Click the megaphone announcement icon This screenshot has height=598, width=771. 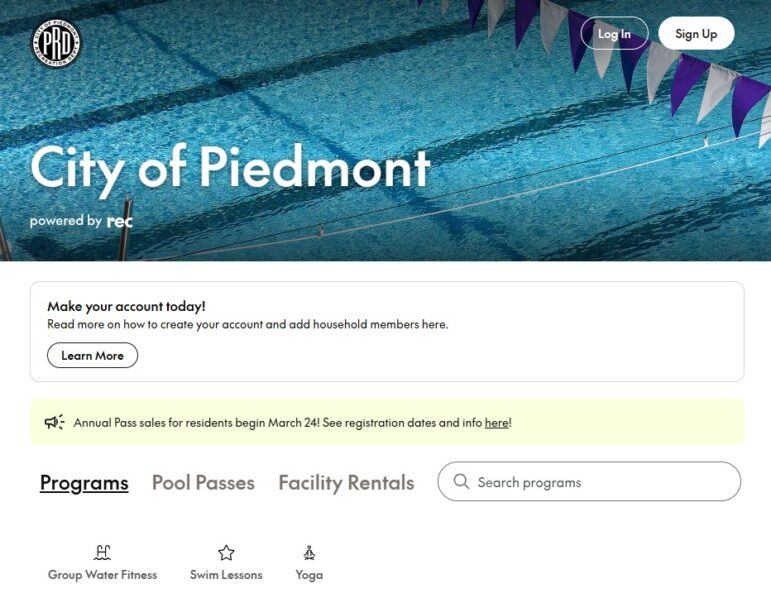coord(55,422)
